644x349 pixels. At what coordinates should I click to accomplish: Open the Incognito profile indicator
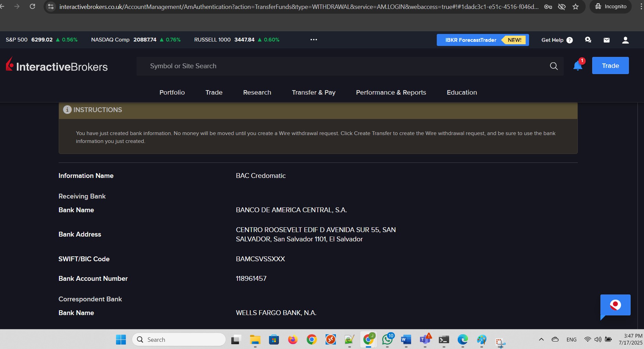(x=611, y=7)
